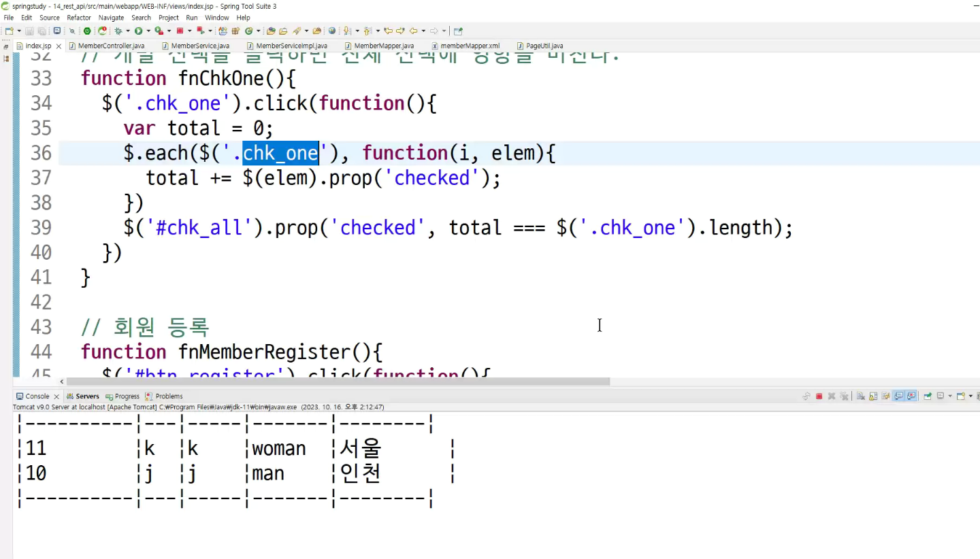Click 'woman' cell in console output
Screen dimensions: 980x559
[x=279, y=449]
